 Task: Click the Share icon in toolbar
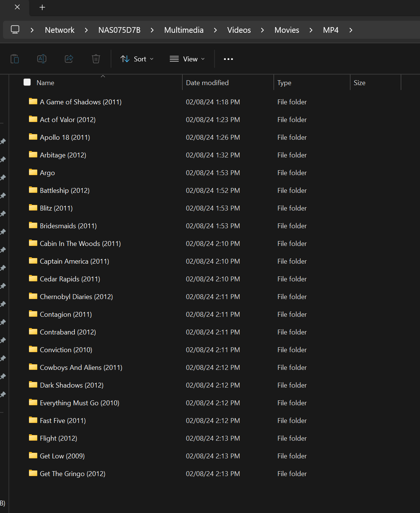69,59
